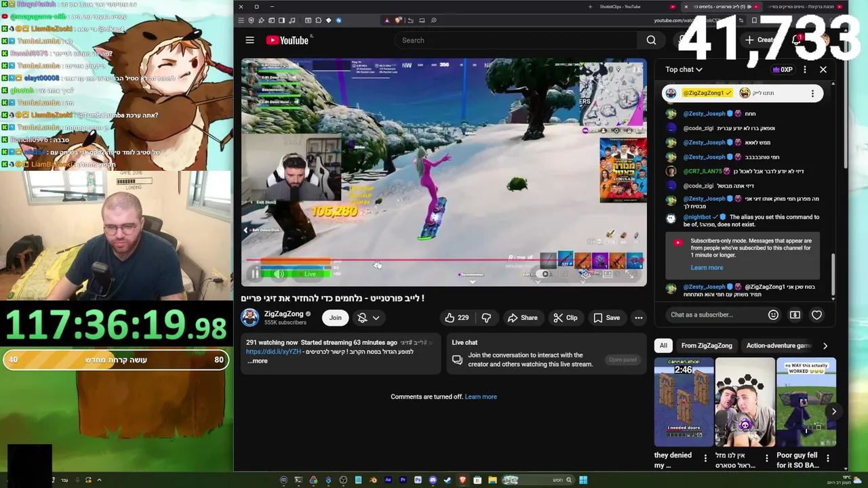Viewport: 868px width, 488px height.
Task: Mute the video via speaker icon
Action: [x=279, y=274]
